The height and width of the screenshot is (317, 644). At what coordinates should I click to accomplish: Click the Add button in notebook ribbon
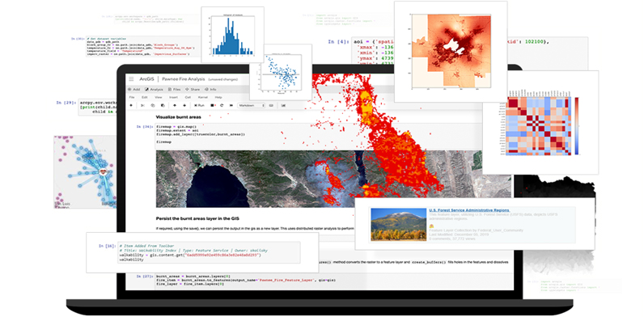point(133,89)
